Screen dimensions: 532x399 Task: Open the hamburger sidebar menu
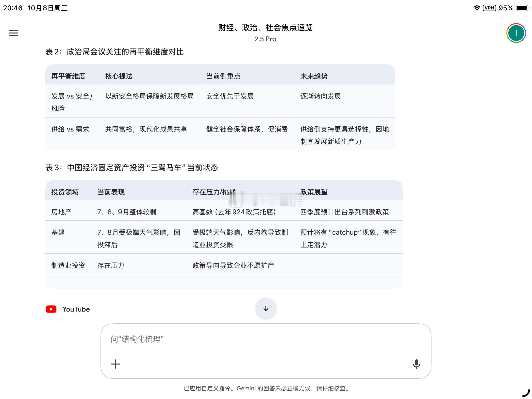coord(14,33)
